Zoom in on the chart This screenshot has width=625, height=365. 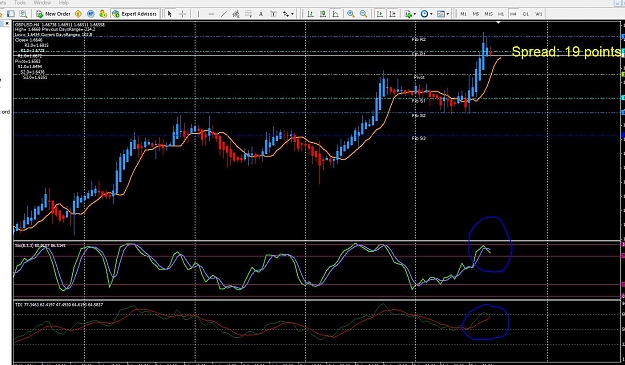click(x=351, y=14)
